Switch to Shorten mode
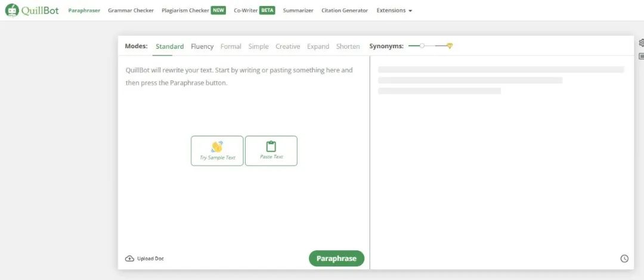 coord(348,46)
